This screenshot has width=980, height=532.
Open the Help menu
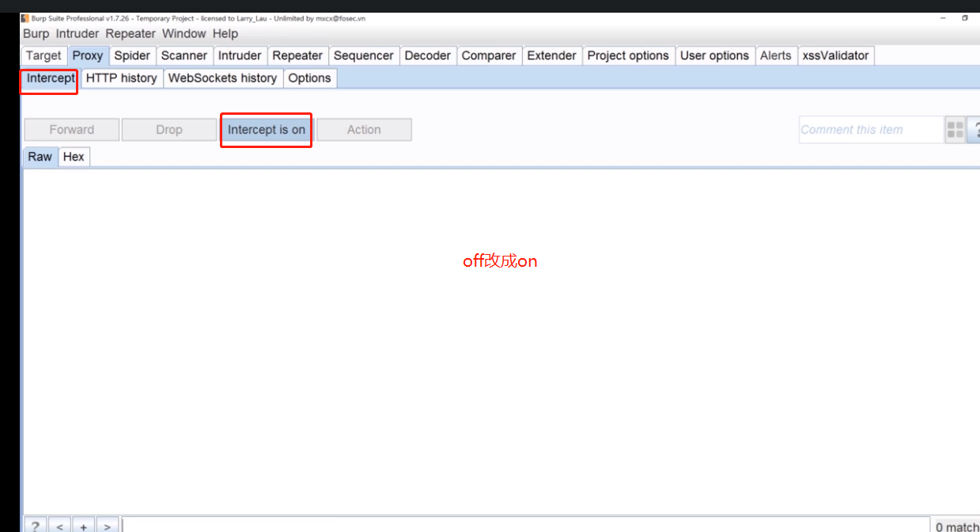pos(225,33)
